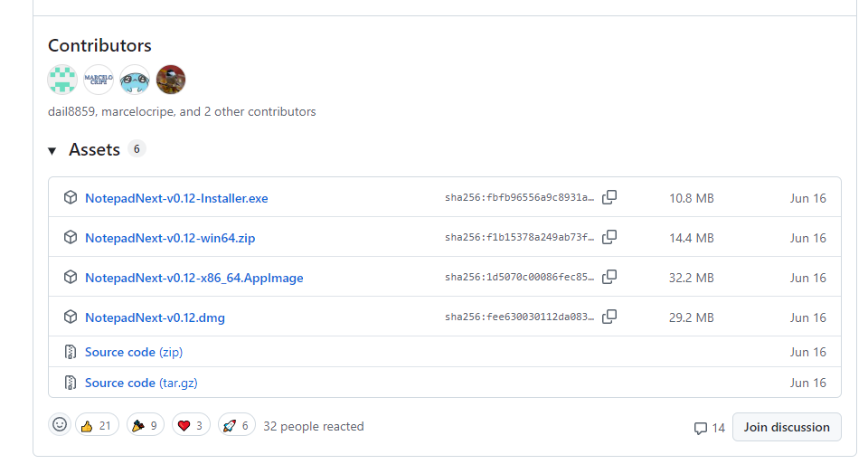Download Source code (zip)
868x464 pixels.
pos(134,352)
